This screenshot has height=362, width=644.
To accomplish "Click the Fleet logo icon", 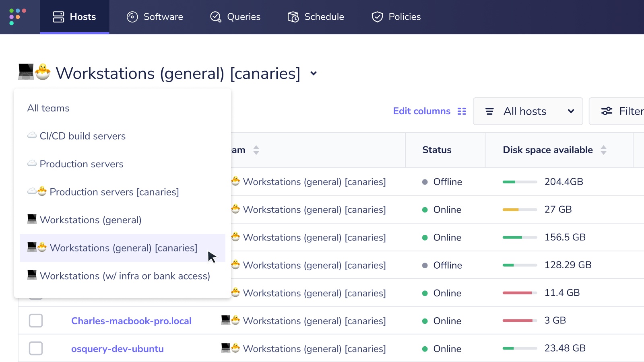I will coord(17,17).
